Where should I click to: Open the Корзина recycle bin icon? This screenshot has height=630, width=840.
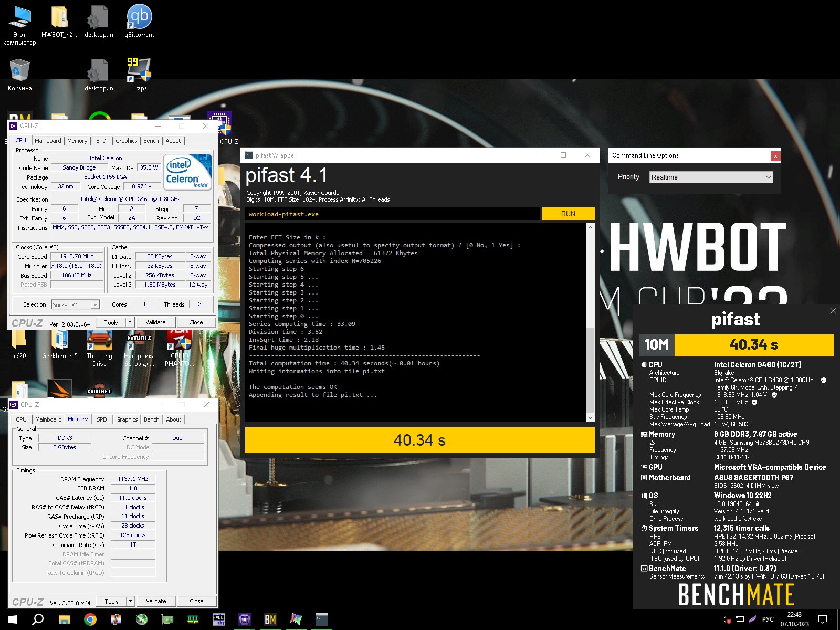point(19,75)
